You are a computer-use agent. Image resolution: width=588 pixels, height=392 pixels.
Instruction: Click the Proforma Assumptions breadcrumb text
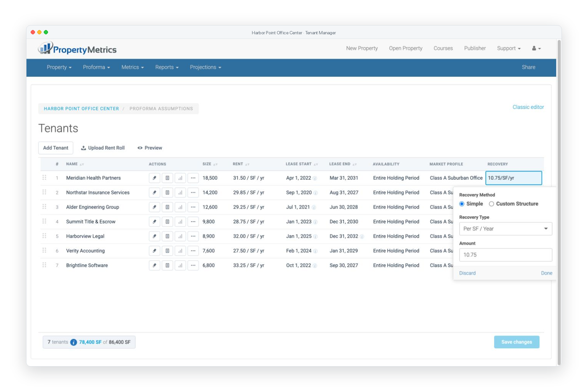[161, 109]
